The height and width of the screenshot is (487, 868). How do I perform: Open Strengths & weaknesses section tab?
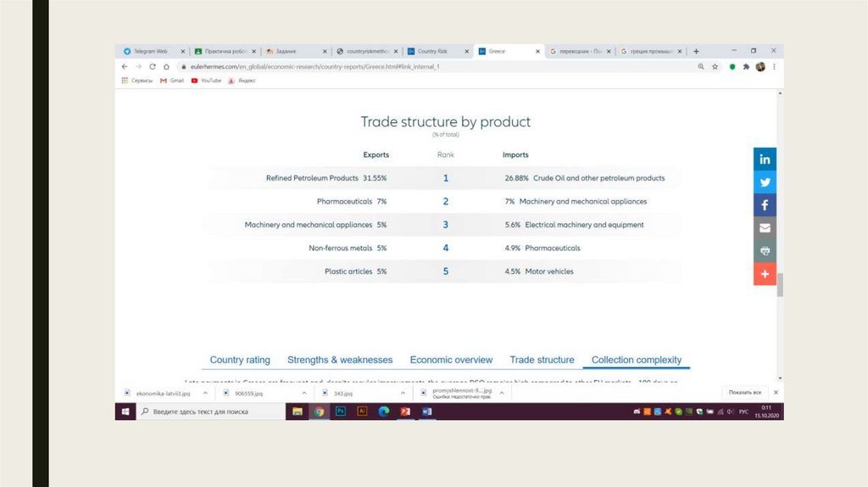click(340, 360)
